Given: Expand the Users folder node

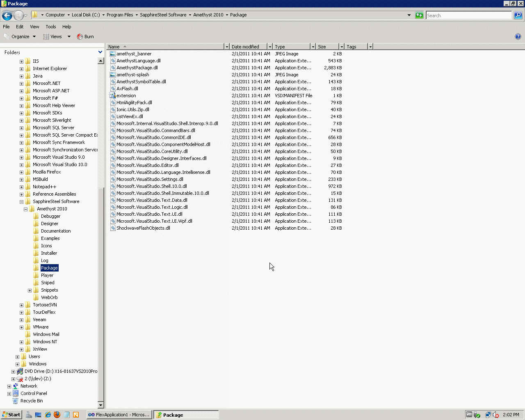Looking at the screenshot, I should pos(17,357).
